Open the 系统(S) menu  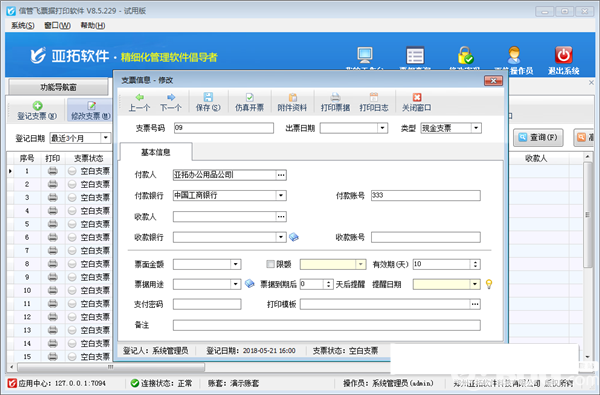click(x=23, y=25)
